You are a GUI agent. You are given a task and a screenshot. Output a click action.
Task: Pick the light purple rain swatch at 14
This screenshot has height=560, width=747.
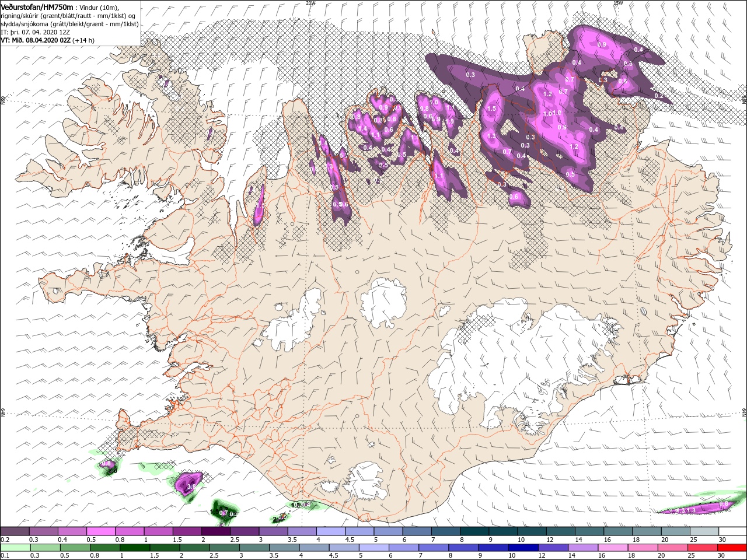582,548
